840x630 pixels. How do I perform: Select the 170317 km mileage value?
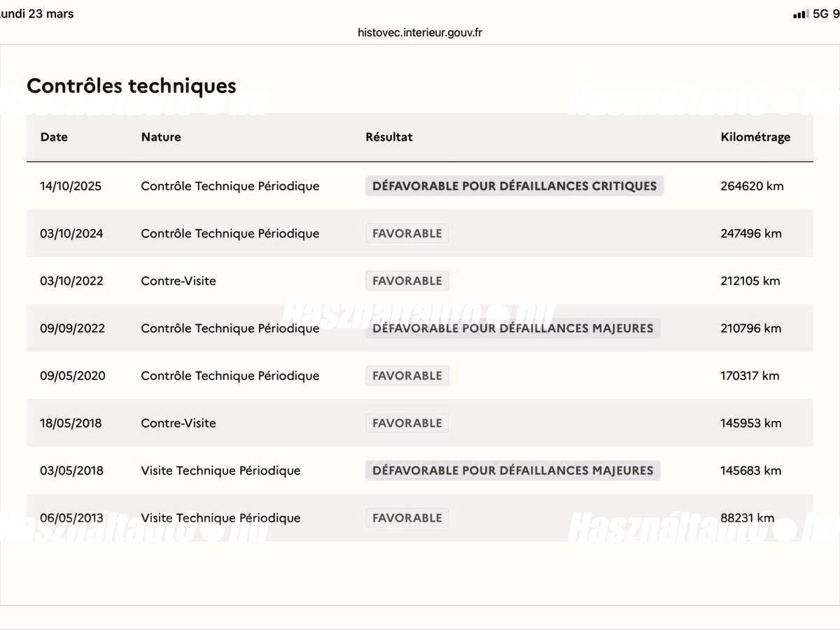(750, 376)
